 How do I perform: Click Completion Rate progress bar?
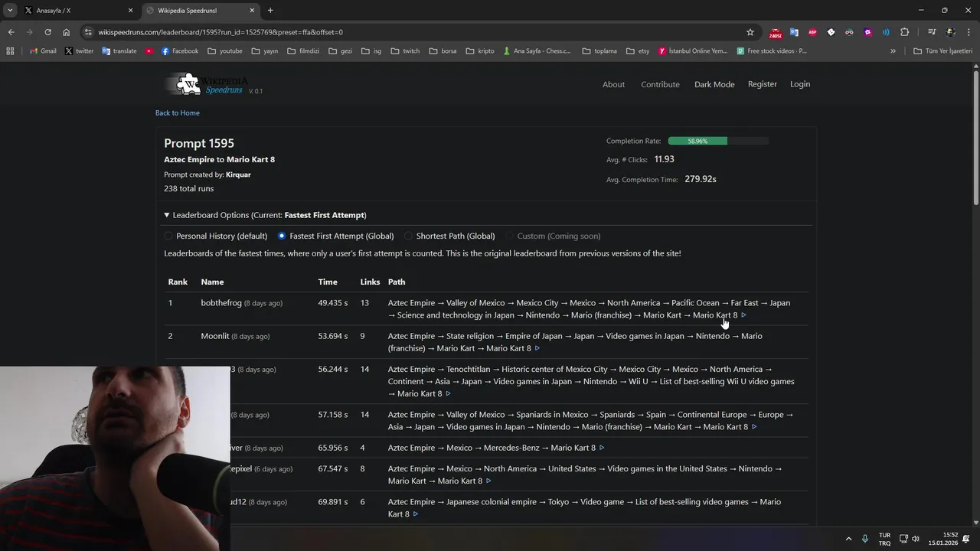tap(718, 141)
